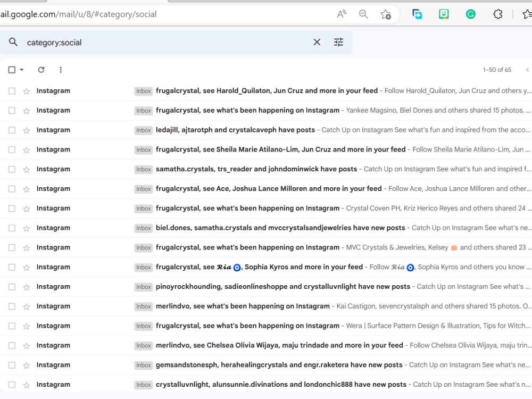Image resolution: width=532 pixels, height=399 pixels.
Task: Click the zoom out magnifier in address bar
Action: point(363,14)
